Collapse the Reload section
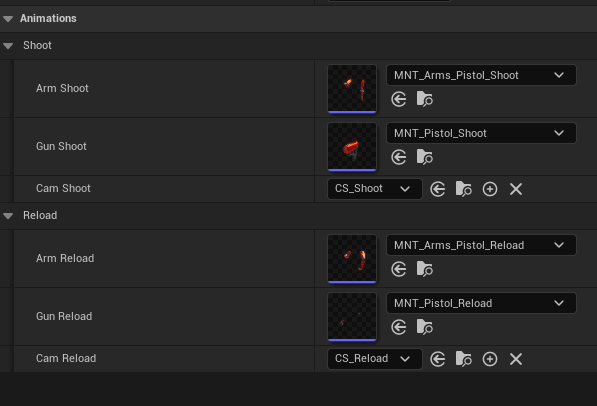Screen dimensions: 597x406 click(x=8, y=216)
